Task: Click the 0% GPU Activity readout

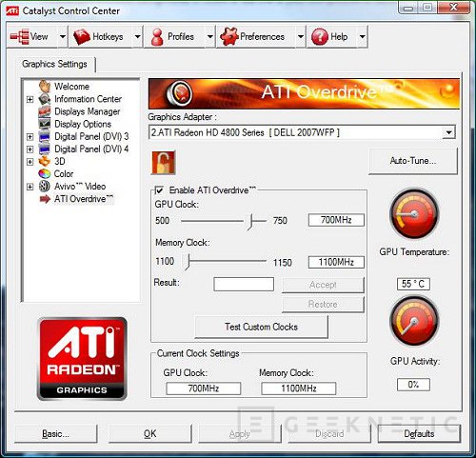Action: [x=413, y=385]
